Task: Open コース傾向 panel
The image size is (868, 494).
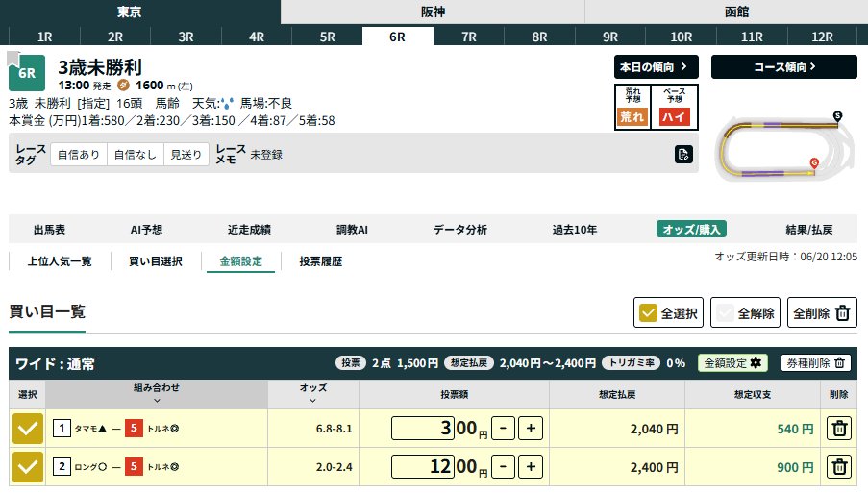Action: (783, 67)
